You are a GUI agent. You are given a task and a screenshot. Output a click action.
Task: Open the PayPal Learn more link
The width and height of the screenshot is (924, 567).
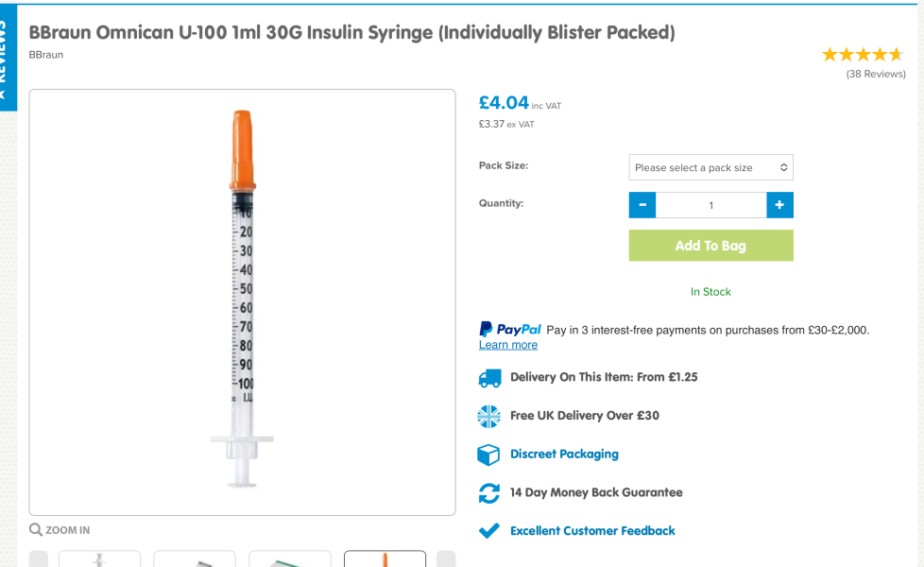tap(507, 344)
